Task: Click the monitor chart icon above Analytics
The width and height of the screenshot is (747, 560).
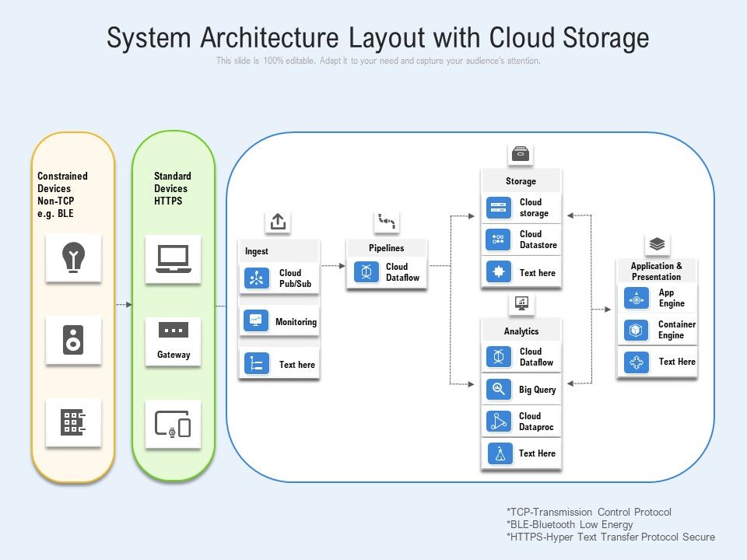Action: (521, 304)
